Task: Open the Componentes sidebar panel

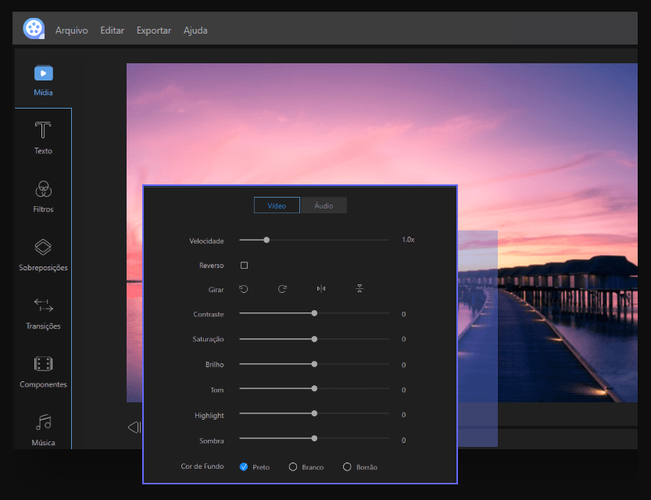Action: (x=43, y=372)
